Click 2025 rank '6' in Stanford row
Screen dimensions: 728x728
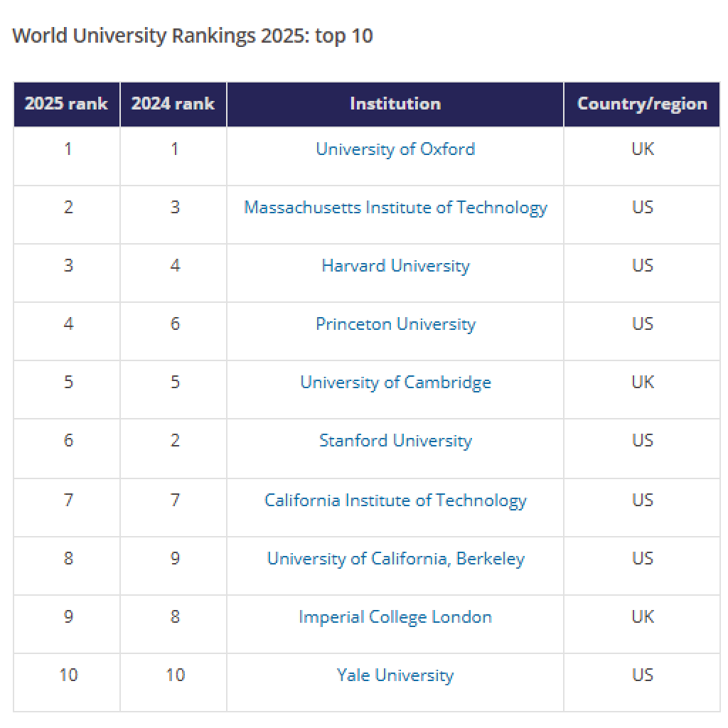tap(68, 440)
